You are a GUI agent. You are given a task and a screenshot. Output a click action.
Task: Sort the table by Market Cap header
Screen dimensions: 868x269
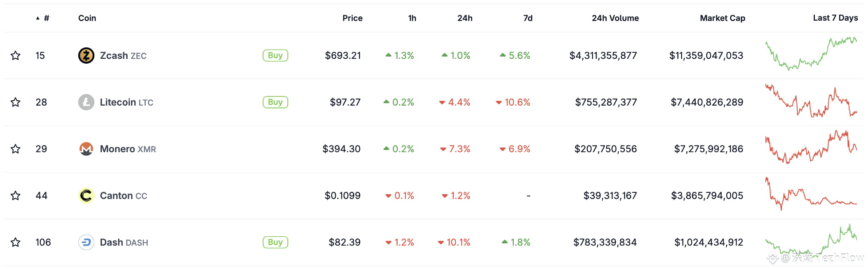coord(722,18)
